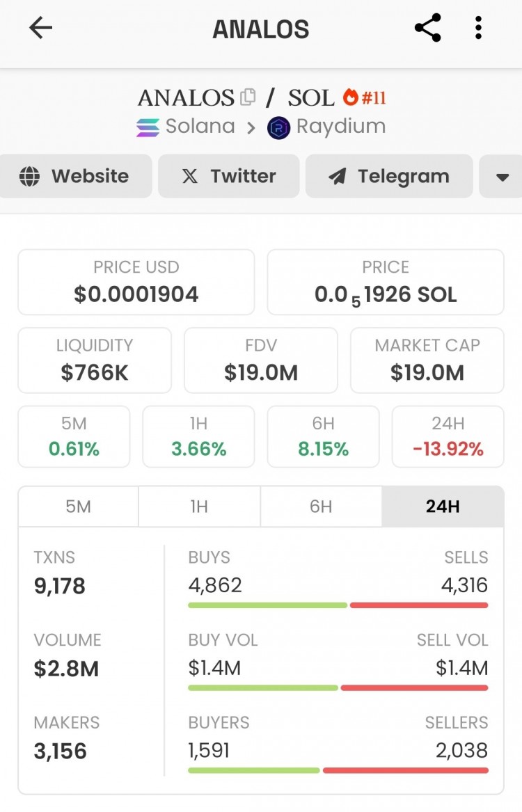This screenshot has width=522, height=812.
Task: Expand more links dropdown arrow
Action: [503, 177]
